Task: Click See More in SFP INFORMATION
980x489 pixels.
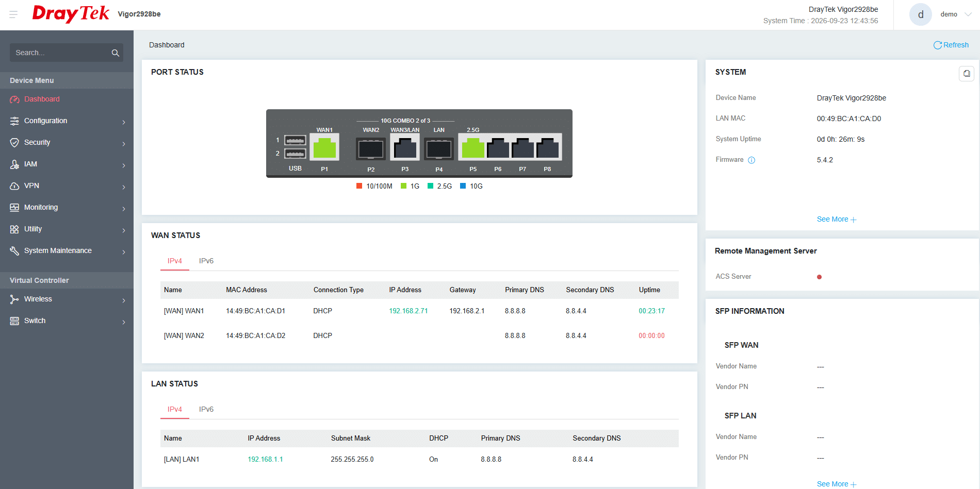Action: tap(836, 484)
